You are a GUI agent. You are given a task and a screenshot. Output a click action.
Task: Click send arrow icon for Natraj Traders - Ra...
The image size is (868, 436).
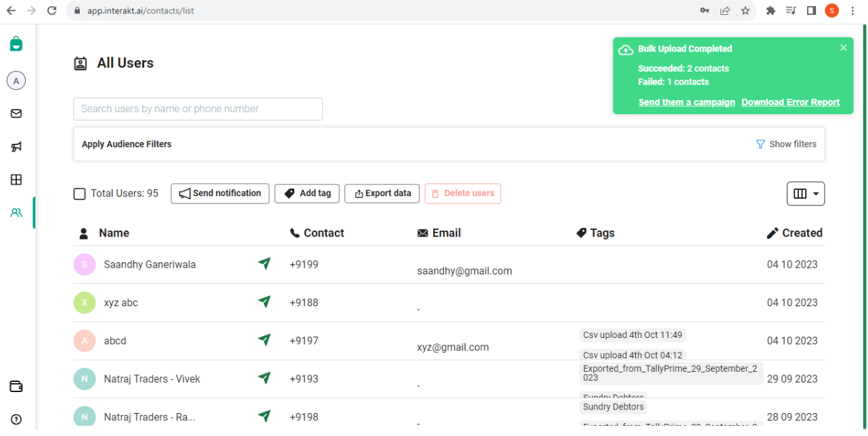coord(265,416)
